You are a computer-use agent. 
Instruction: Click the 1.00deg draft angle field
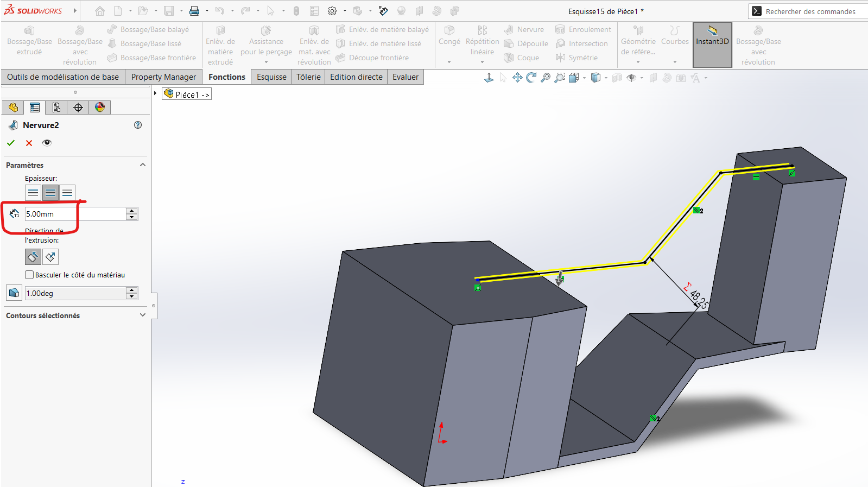coord(75,293)
